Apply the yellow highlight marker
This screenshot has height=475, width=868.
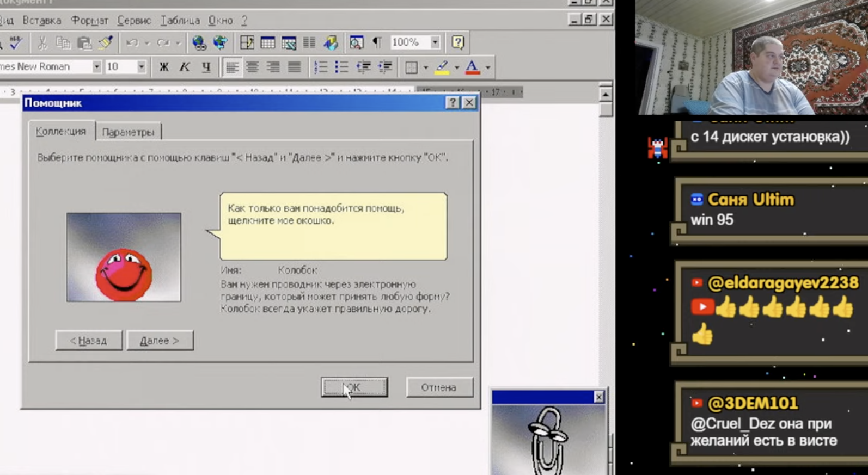click(442, 67)
